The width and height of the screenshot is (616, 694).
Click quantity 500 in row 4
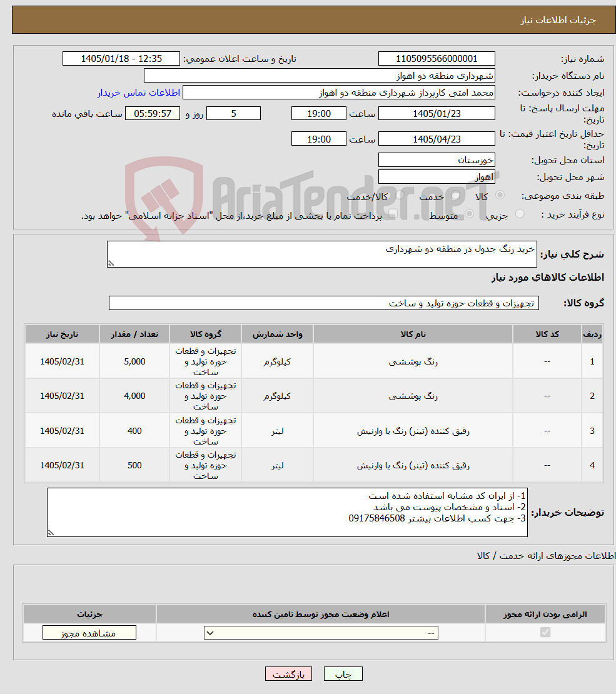pos(134,465)
